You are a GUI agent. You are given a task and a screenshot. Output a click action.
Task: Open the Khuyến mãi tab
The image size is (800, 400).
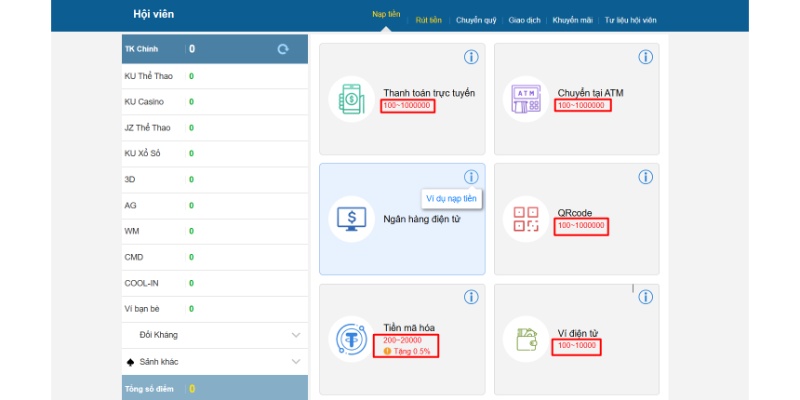pyautogui.click(x=572, y=20)
